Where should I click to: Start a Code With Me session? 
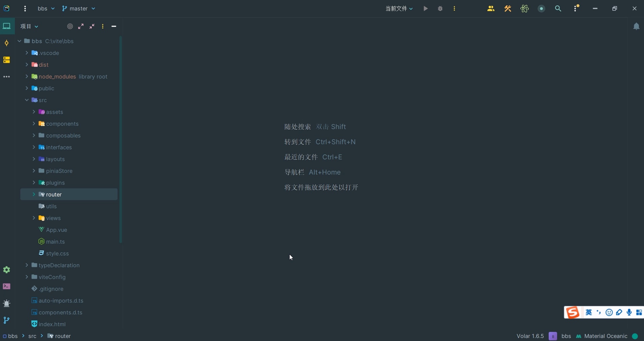[490, 9]
